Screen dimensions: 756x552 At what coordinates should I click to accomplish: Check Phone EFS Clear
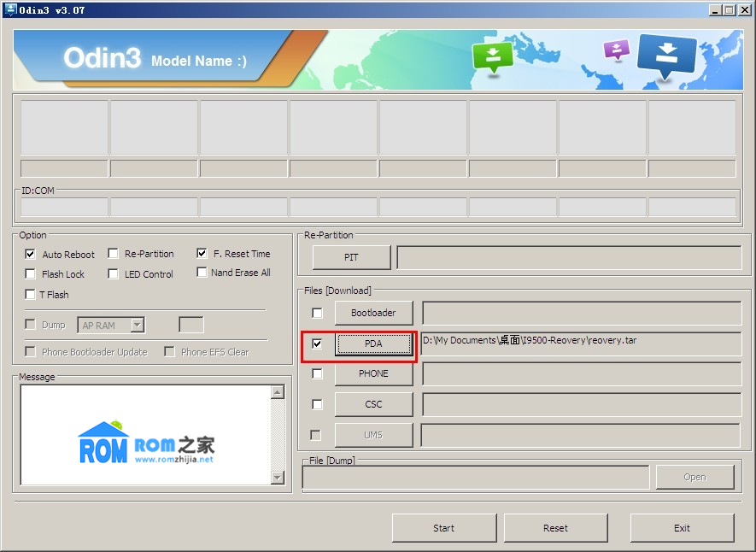click(169, 351)
